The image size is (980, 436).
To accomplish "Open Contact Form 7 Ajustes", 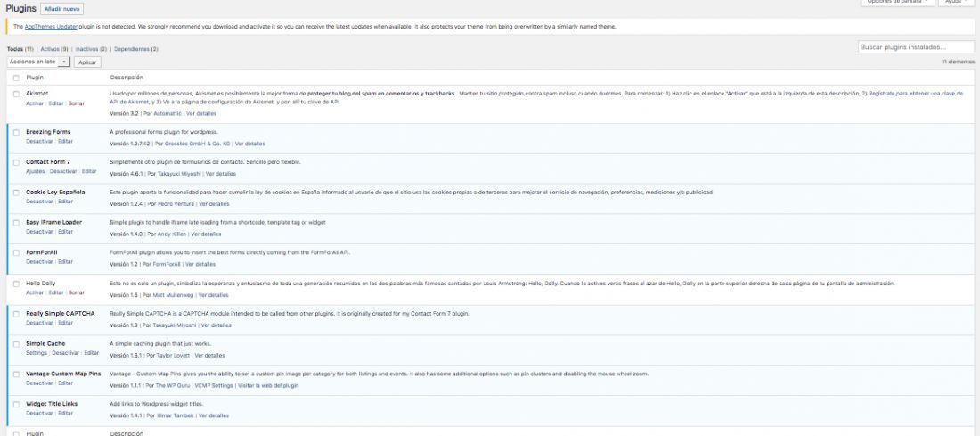I will pyautogui.click(x=36, y=171).
